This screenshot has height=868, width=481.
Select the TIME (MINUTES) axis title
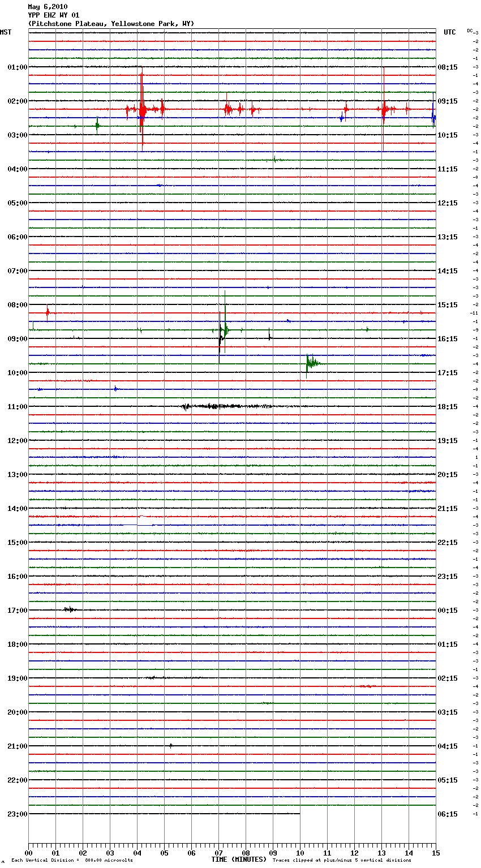(x=239, y=860)
